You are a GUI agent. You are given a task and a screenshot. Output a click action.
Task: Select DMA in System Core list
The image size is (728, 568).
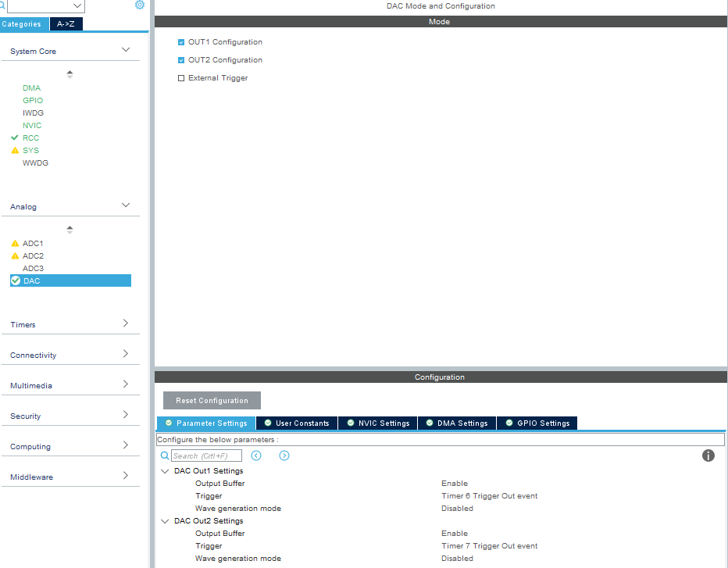tap(31, 88)
